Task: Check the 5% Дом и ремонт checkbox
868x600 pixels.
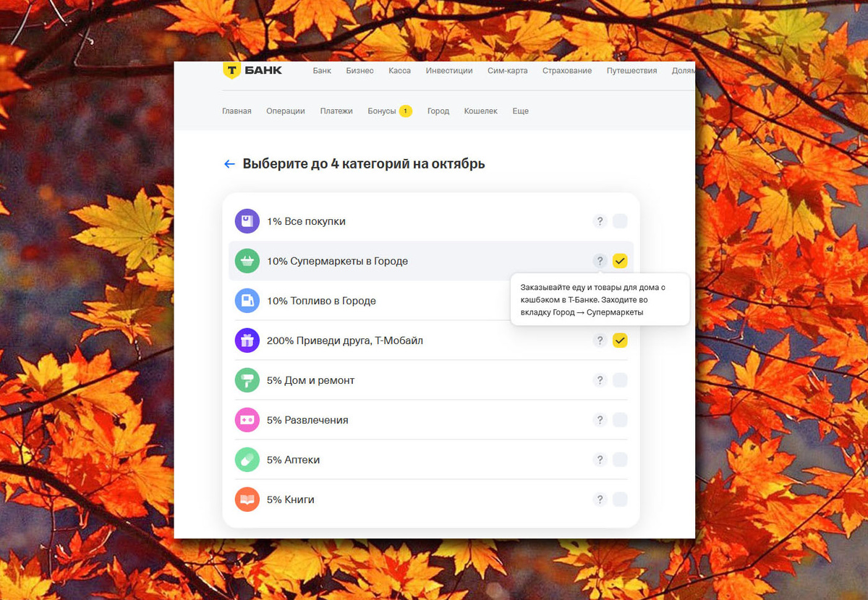Action: [620, 380]
